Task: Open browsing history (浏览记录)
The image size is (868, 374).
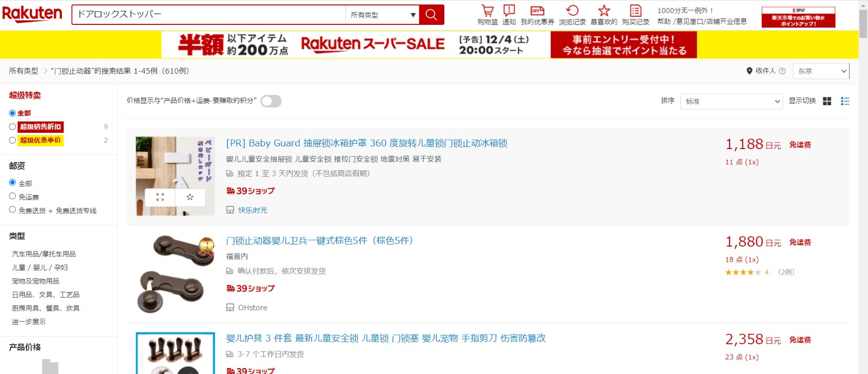Action: [x=572, y=15]
